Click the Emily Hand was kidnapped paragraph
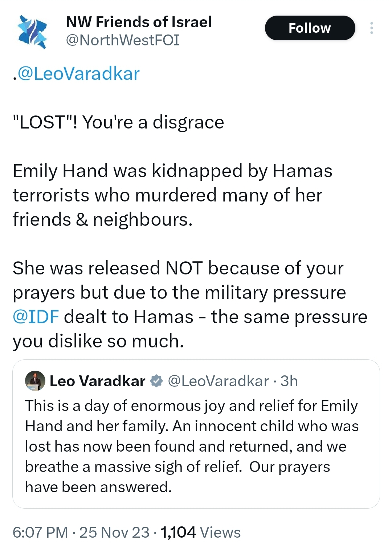This screenshot has width=392, height=550. click(x=172, y=195)
